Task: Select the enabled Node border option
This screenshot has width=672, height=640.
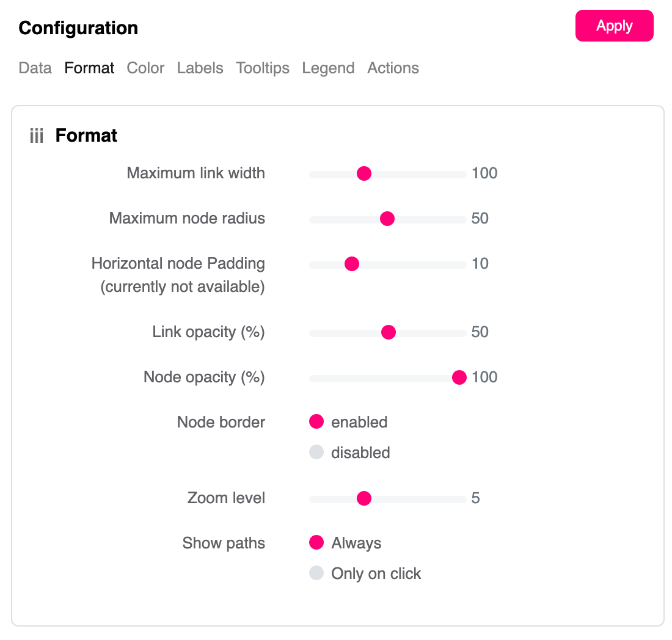Action: 316,422
